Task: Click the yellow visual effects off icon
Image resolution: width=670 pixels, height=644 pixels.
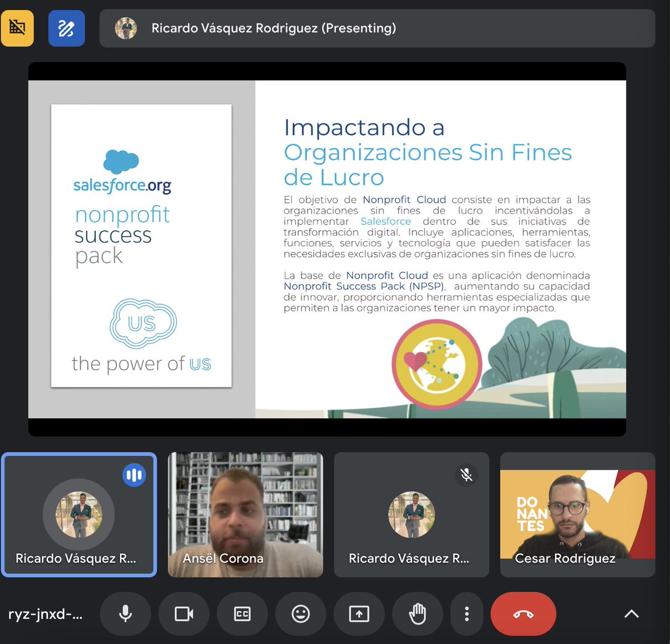Action: click(x=17, y=28)
